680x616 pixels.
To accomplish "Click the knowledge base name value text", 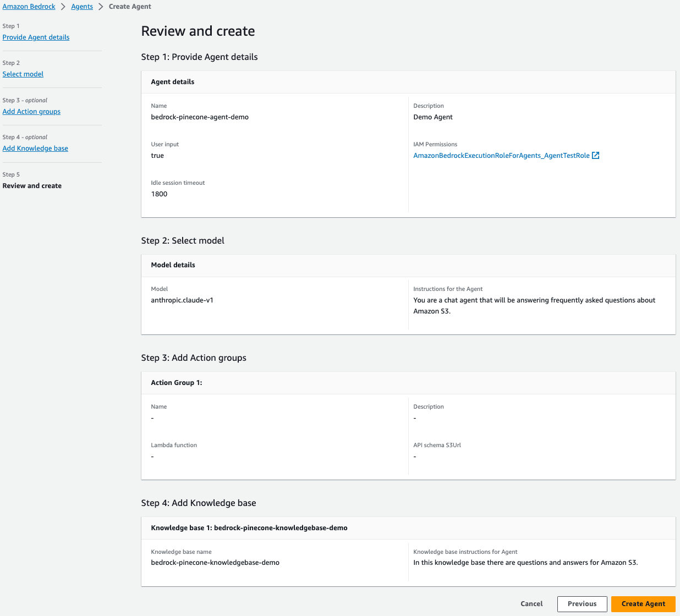I will click(x=215, y=563).
